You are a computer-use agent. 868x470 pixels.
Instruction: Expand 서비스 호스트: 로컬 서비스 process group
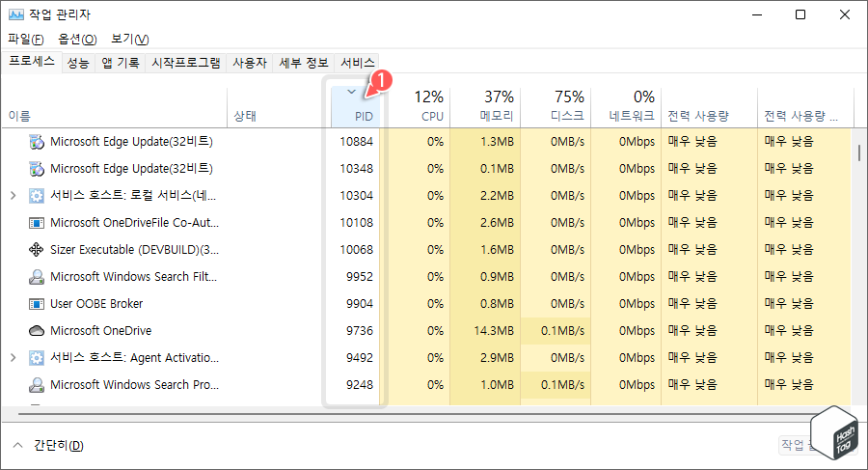(14, 196)
